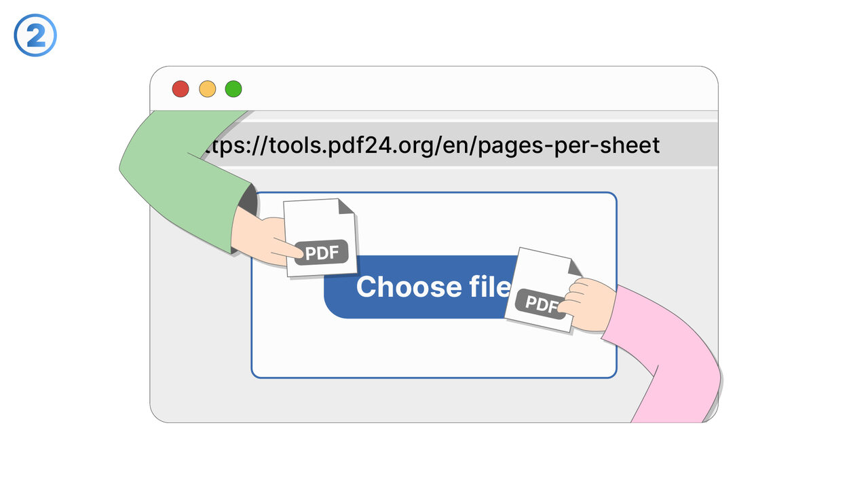Click the red window close dot

[x=180, y=89]
